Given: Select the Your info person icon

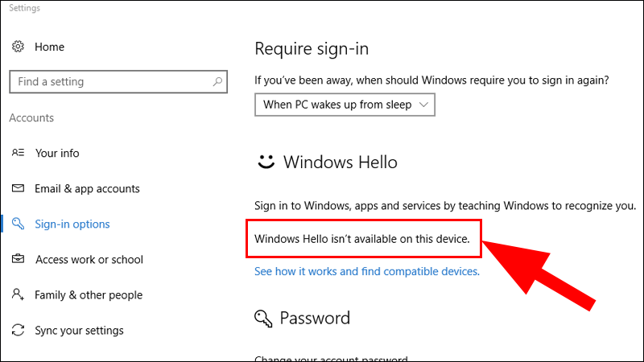Looking at the screenshot, I should pyautogui.click(x=18, y=153).
